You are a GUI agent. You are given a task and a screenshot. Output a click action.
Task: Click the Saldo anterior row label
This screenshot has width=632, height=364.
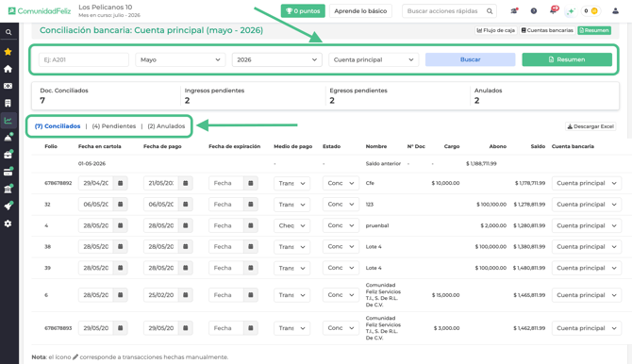tap(383, 164)
